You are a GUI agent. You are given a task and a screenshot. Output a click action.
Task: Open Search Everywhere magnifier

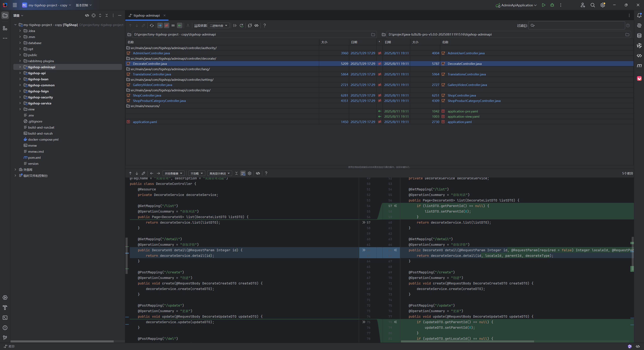click(593, 5)
